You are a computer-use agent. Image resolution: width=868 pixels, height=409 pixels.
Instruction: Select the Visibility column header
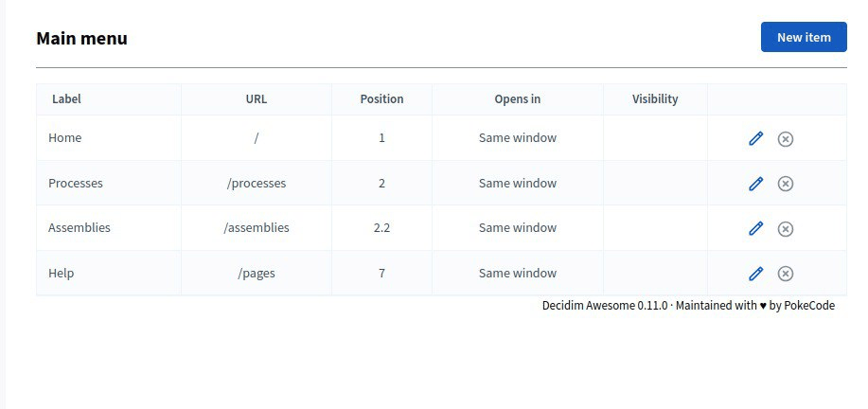coord(655,99)
